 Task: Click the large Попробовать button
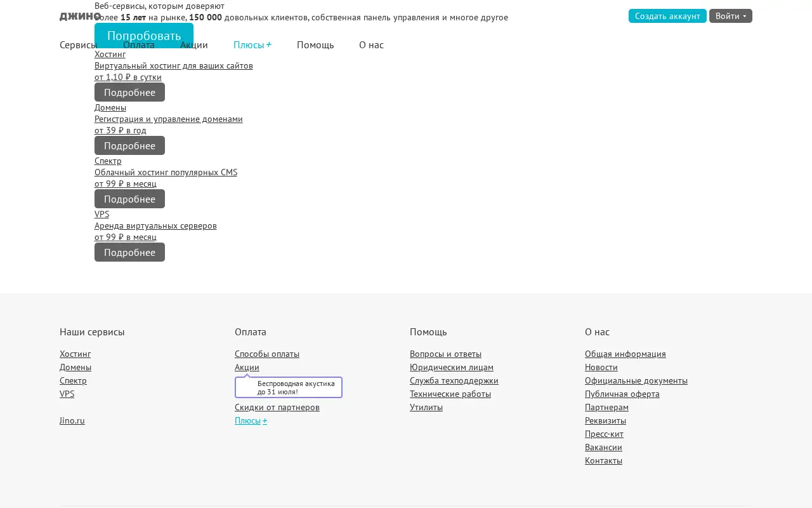144,36
